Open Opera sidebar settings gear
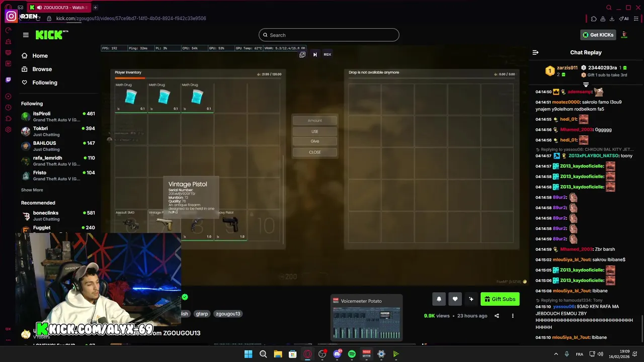 pos(8,130)
